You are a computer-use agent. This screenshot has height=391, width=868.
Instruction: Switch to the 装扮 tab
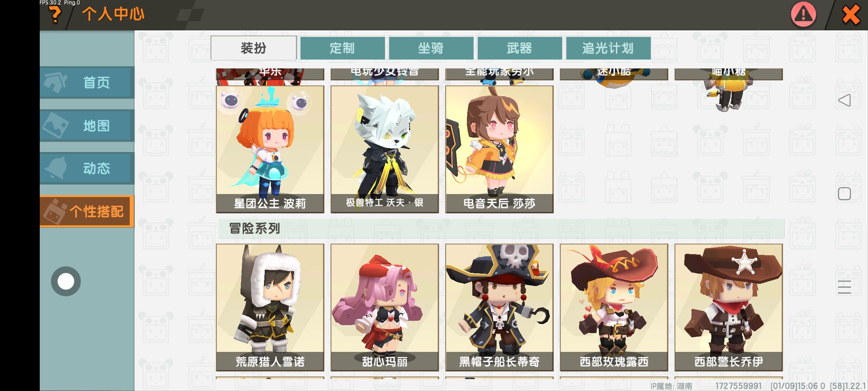pos(254,48)
